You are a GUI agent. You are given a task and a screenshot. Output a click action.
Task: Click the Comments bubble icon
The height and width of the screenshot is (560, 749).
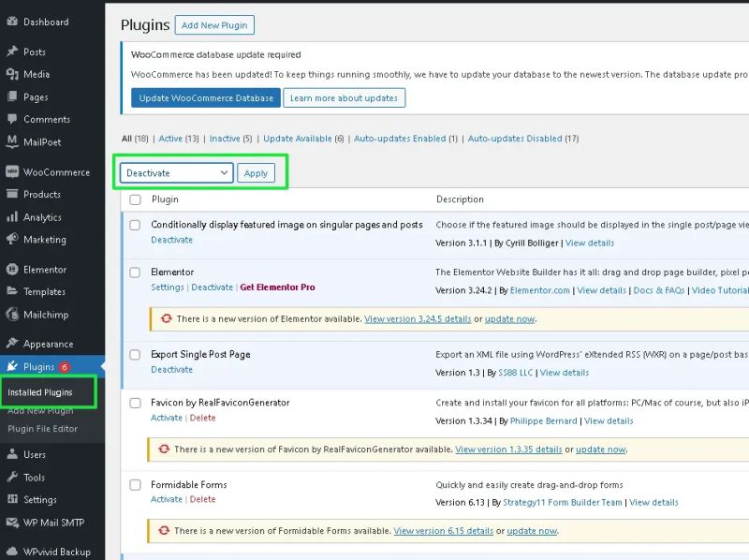[12, 119]
